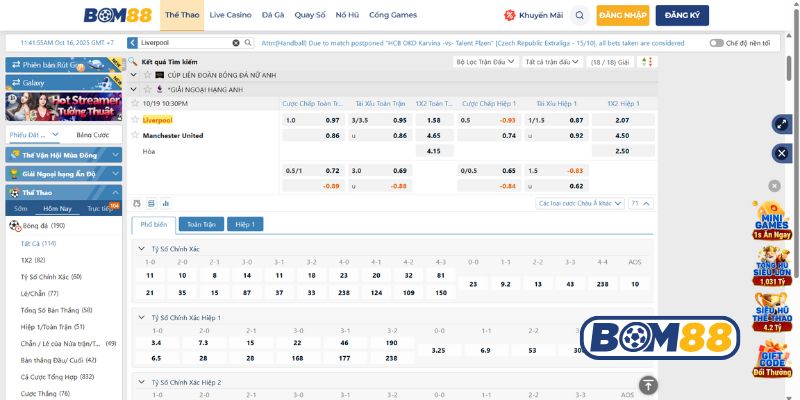Open the Các loại cược Châu Á khác dropdown
The image size is (800, 400).
(580, 203)
